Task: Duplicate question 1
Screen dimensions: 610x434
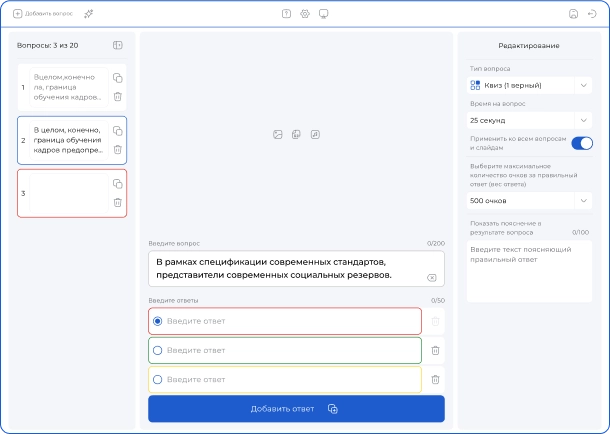Action: point(117,78)
